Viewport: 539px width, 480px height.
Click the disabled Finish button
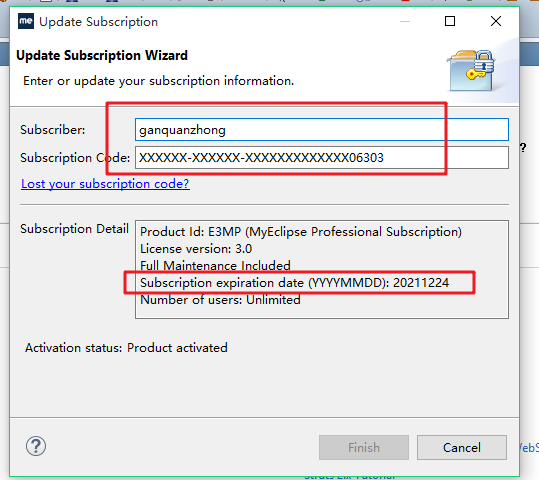364,448
